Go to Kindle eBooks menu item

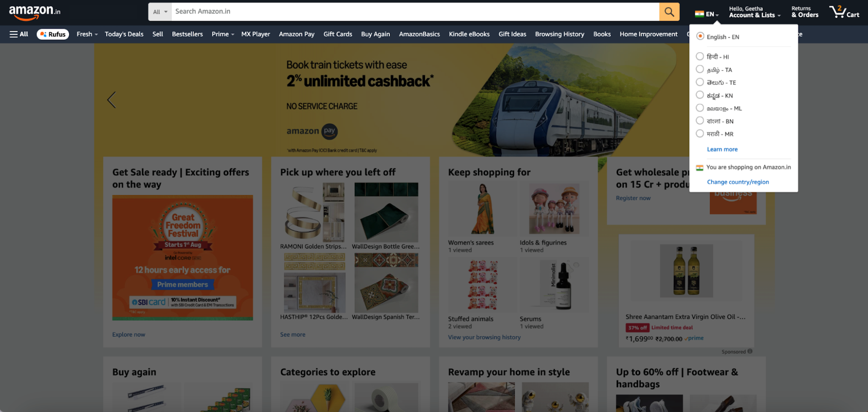pyautogui.click(x=469, y=34)
